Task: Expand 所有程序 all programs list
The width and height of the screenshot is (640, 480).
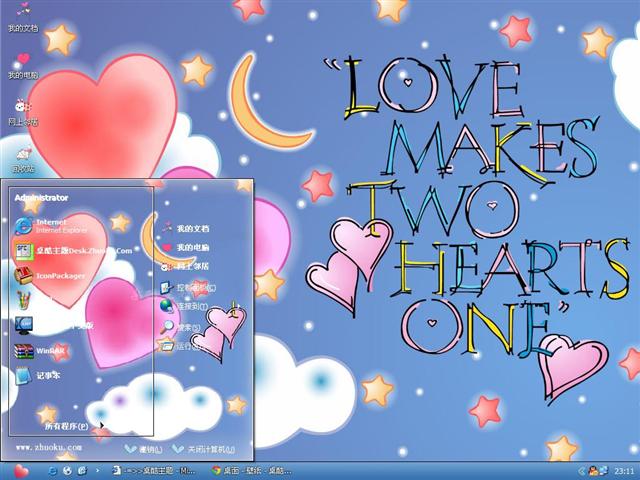Action: [x=74, y=426]
